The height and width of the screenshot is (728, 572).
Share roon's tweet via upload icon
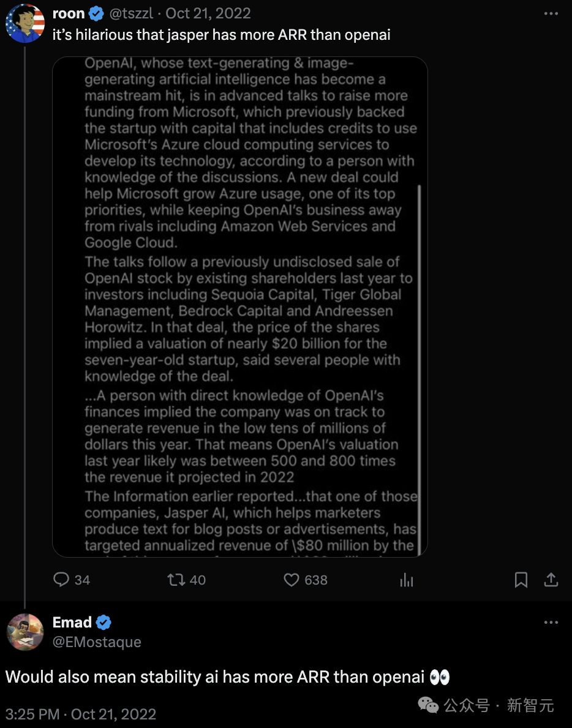pyautogui.click(x=551, y=580)
